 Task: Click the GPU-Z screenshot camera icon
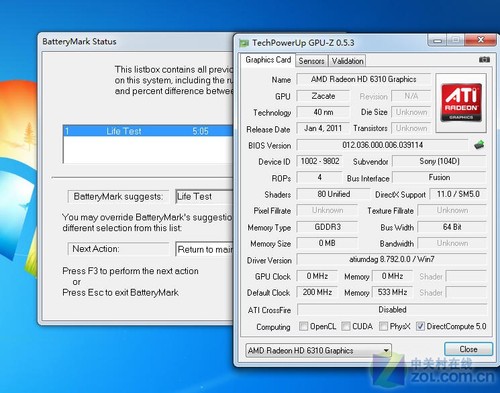[x=484, y=60]
